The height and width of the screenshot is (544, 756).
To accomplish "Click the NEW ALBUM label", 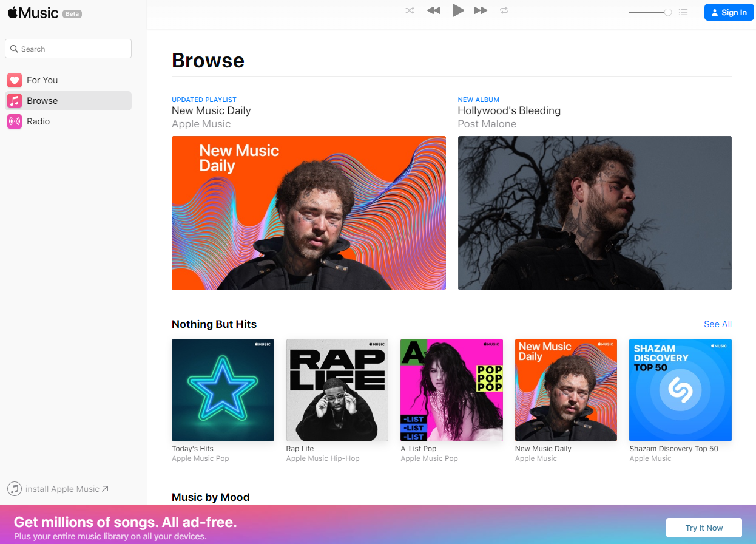I will pyautogui.click(x=479, y=100).
